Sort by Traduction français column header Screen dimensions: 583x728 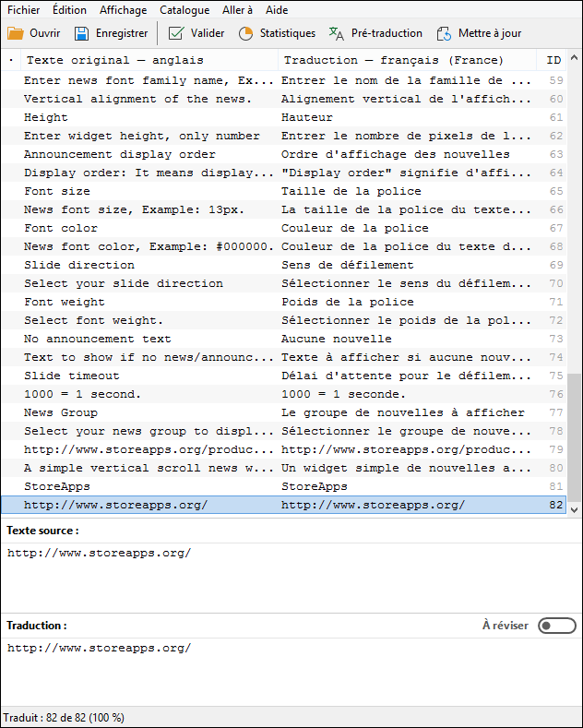pyautogui.click(x=407, y=60)
